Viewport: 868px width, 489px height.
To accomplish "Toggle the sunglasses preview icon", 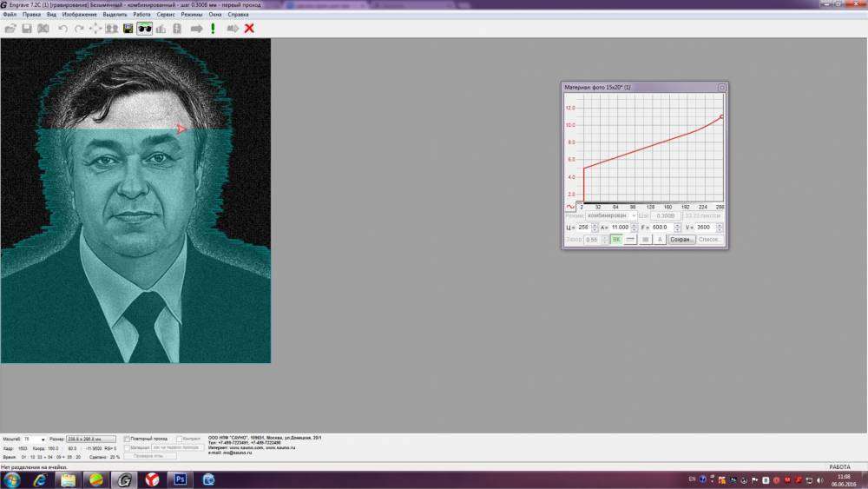I will (x=144, y=29).
